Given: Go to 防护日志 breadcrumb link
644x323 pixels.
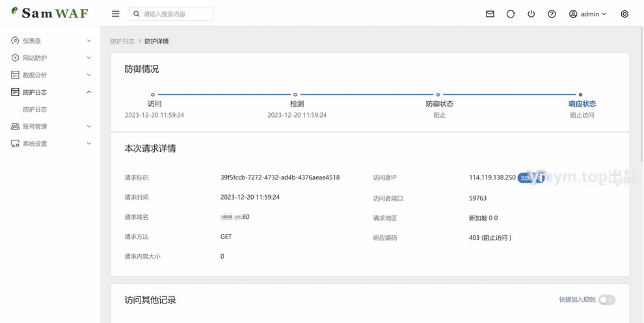Looking at the screenshot, I should coord(122,42).
